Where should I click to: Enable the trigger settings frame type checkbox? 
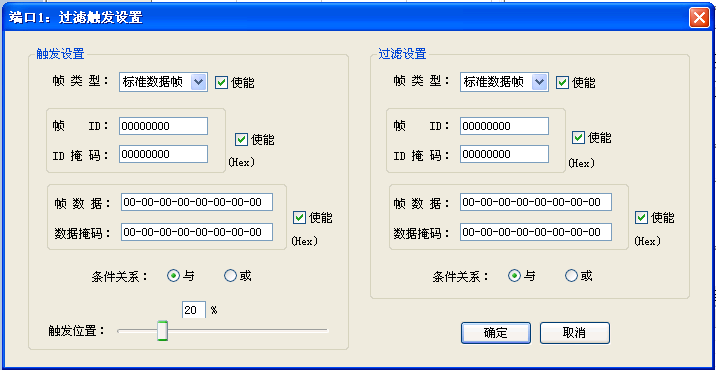tap(221, 82)
